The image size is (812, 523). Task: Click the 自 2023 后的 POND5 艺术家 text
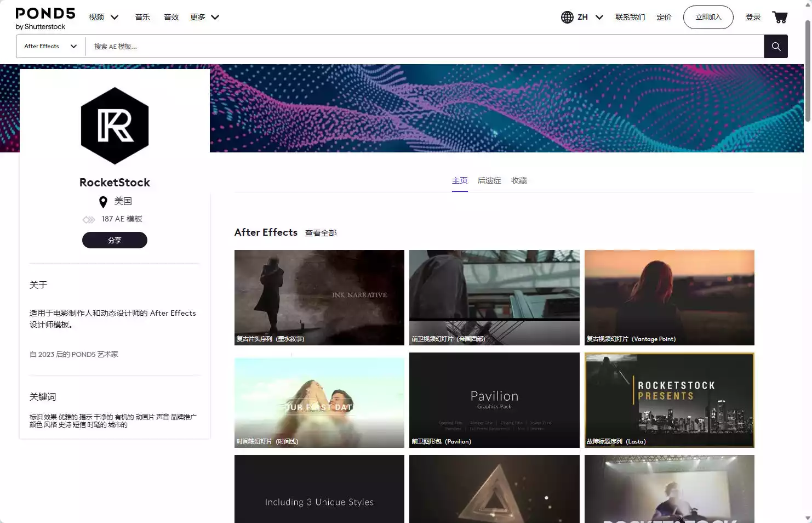tap(74, 355)
